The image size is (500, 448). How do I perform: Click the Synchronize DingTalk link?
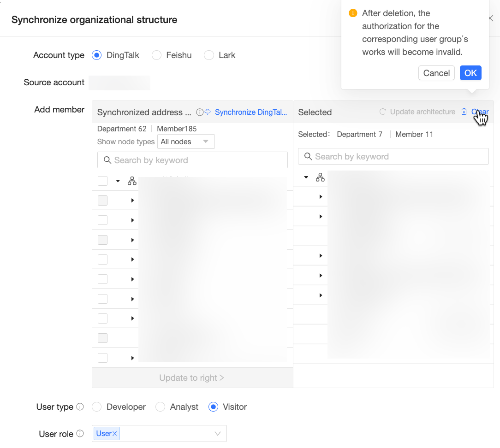[250, 112]
